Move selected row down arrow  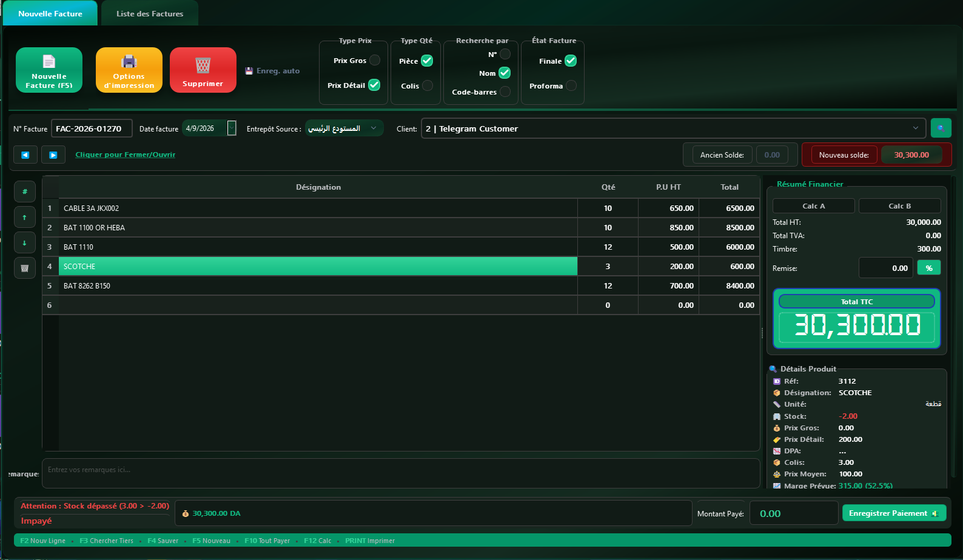click(x=25, y=242)
